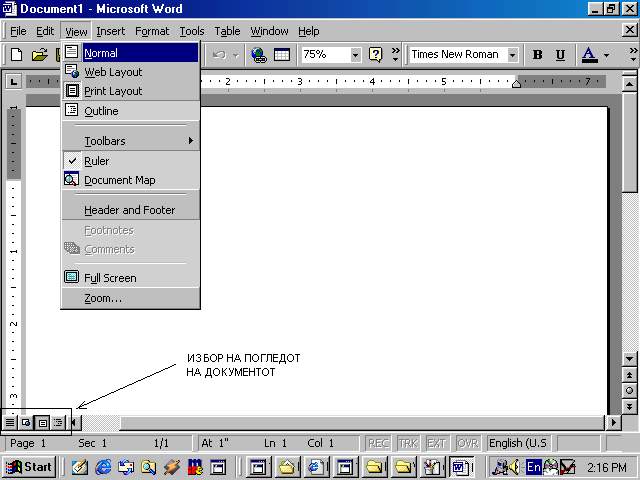Click the Windows Start button
The image size is (640, 480).
pos(29,467)
